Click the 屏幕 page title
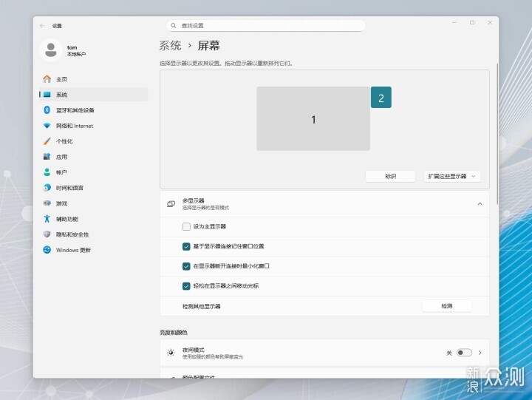The height and width of the screenshot is (400, 532). [x=209, y=46]
